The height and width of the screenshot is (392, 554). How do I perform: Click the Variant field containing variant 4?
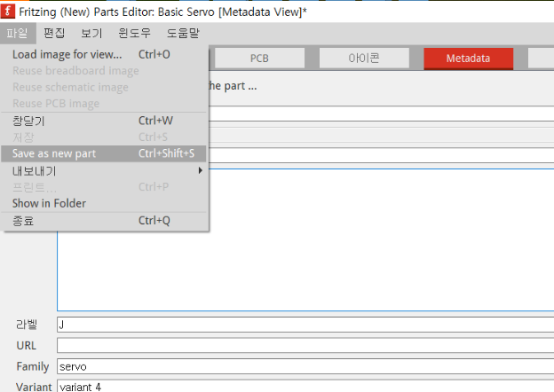click(305, 387)
